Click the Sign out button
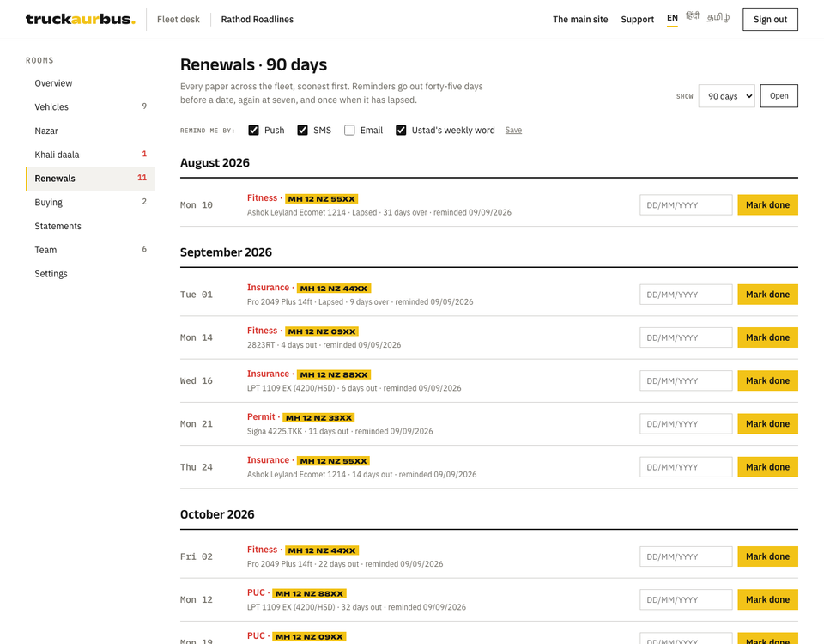 [x=770, y=20]
